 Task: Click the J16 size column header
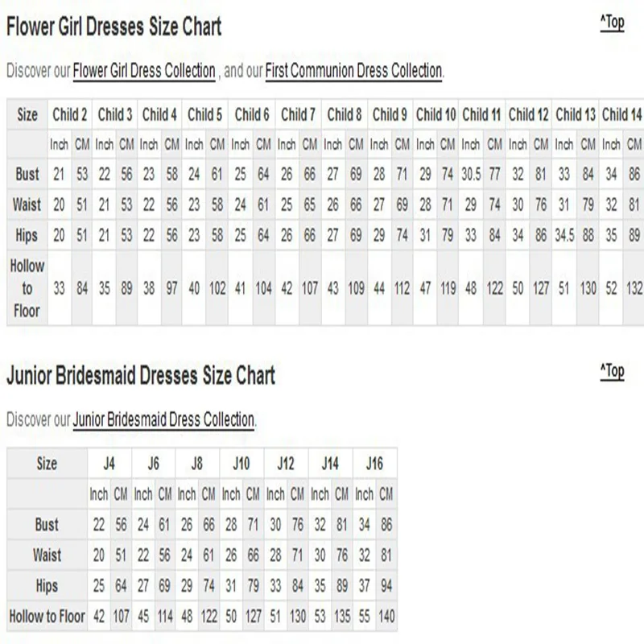pos(374,464)
